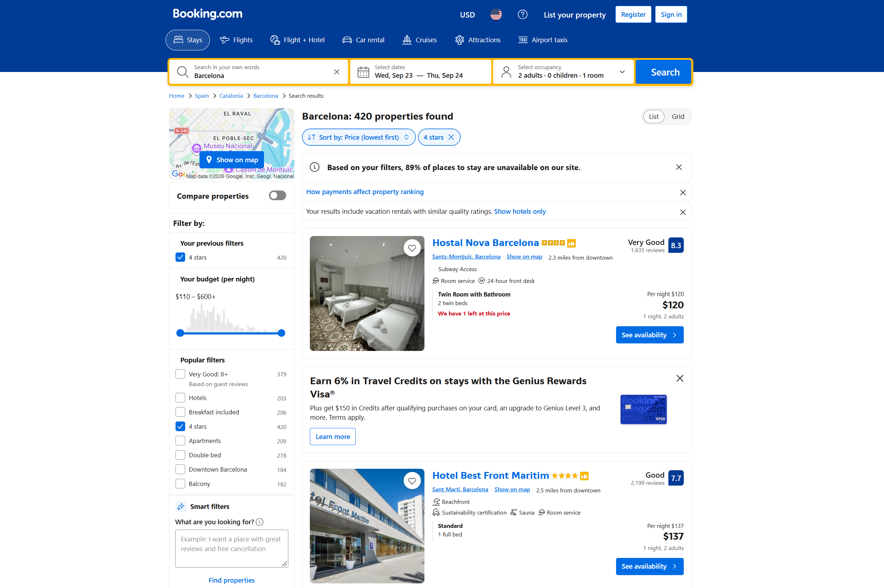Uncheck 4 stars under Popular filters
Viewport: 884px width, 588px height.
pos(181,426)
